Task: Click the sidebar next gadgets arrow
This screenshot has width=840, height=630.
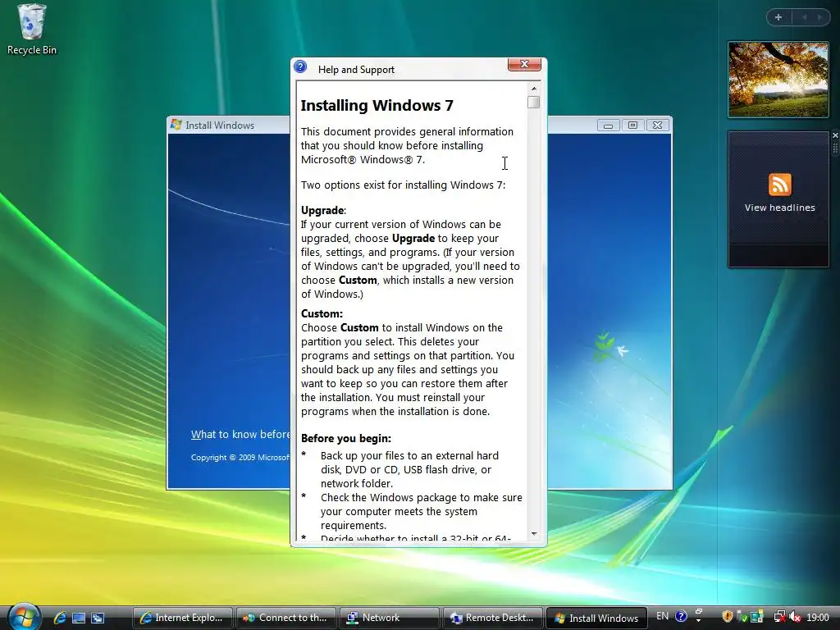Action: (x=819, y=17)
